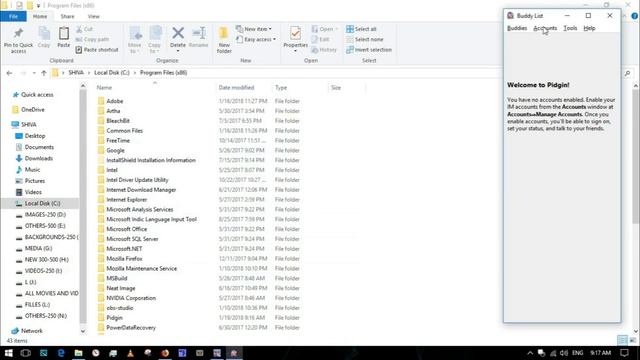This screenshot has height=360, width=640.
Task: Select the NVIDIA Corporation folder
Action: pyautogui.click(x=131, y=298)
